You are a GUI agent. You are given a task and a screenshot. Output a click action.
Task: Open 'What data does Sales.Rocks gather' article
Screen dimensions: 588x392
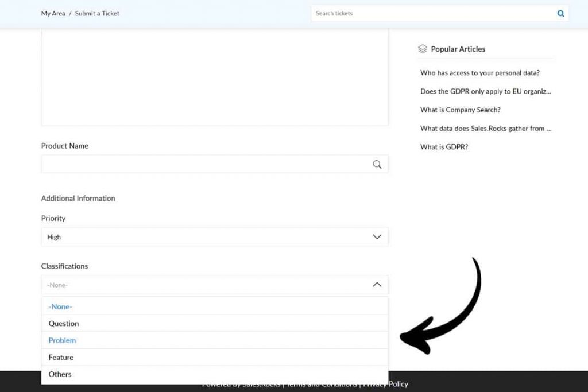[485, 129]
